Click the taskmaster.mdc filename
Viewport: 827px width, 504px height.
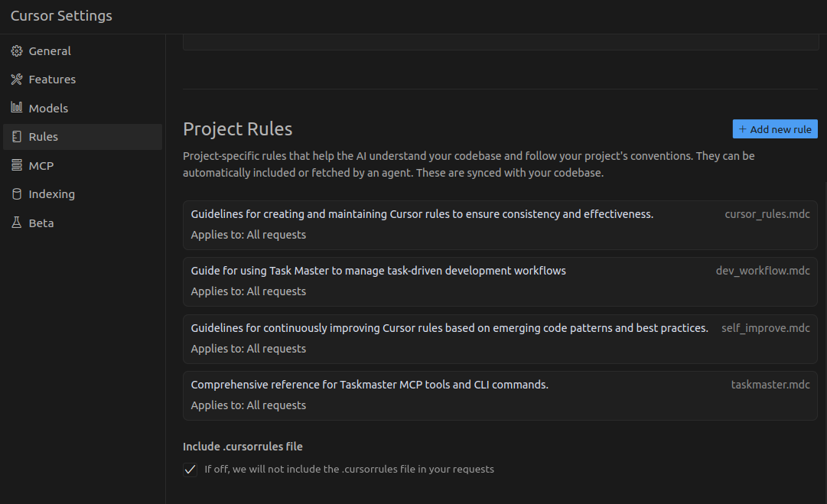(x=770, y=385)
